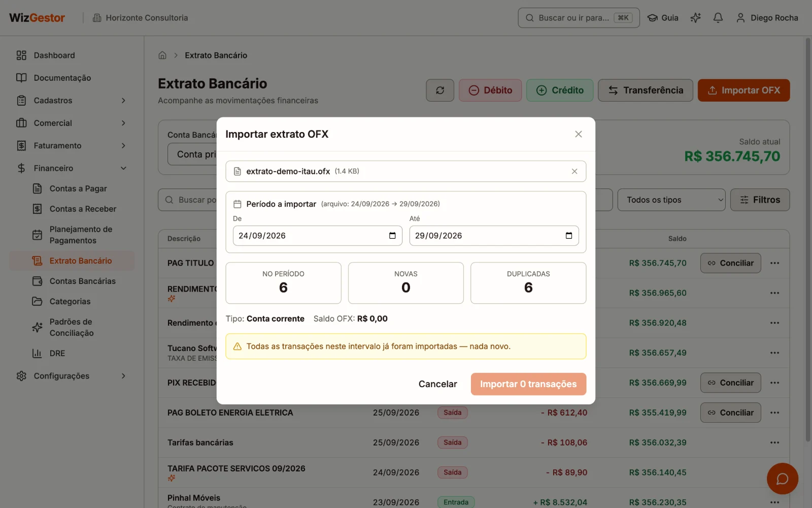Open the chat support bubble
This screenshot has height=508, width=812.
pos(782,479)
